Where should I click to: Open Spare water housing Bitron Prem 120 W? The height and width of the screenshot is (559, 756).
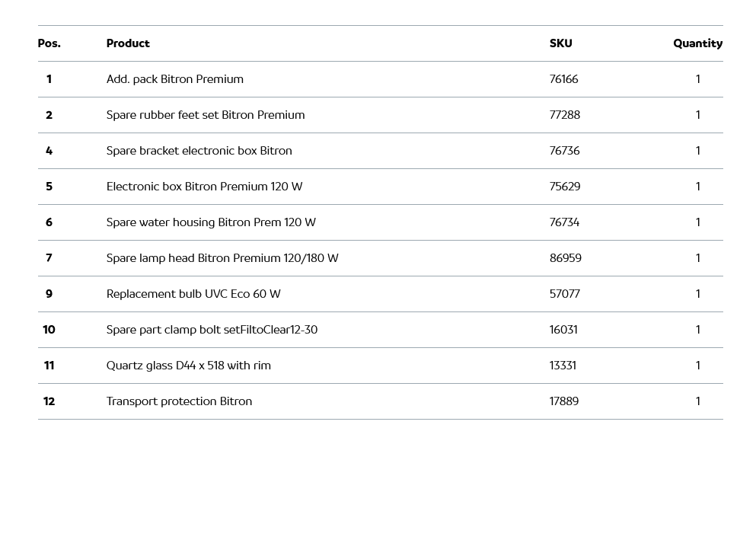tap(211, 222)
